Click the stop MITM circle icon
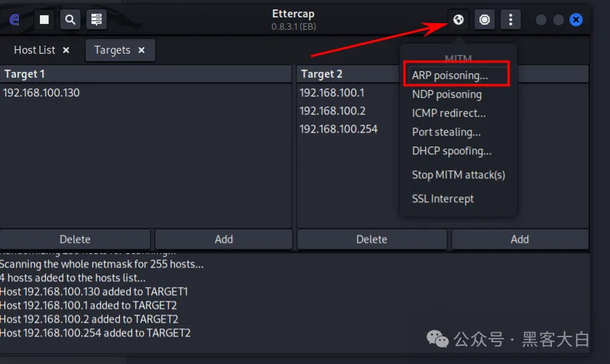The image size is (610, 364). click(485, 20)
